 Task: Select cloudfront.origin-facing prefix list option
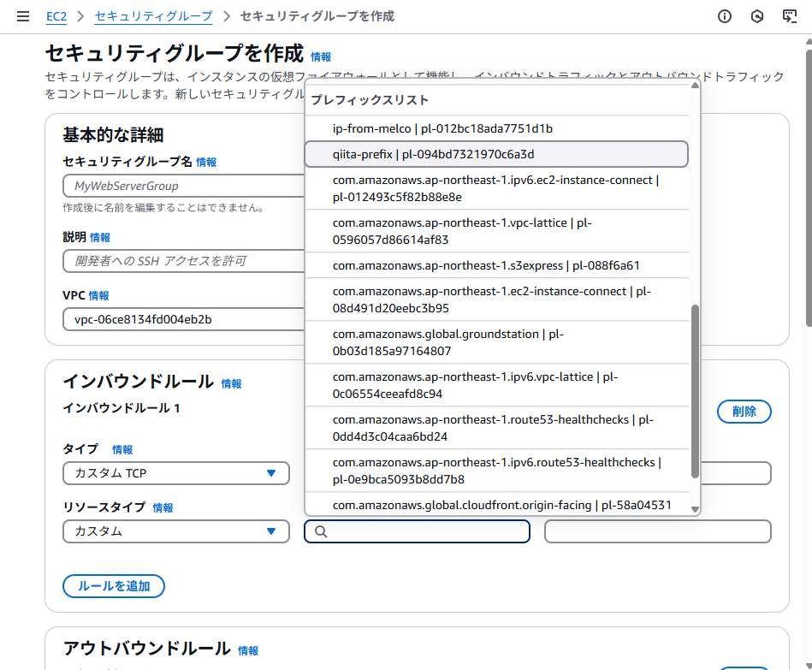point(496,505)
